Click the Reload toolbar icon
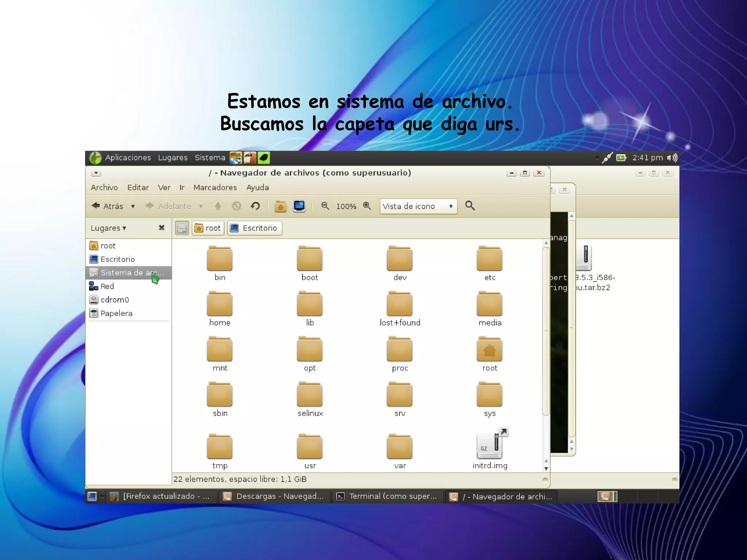 [x=255, y=206]
